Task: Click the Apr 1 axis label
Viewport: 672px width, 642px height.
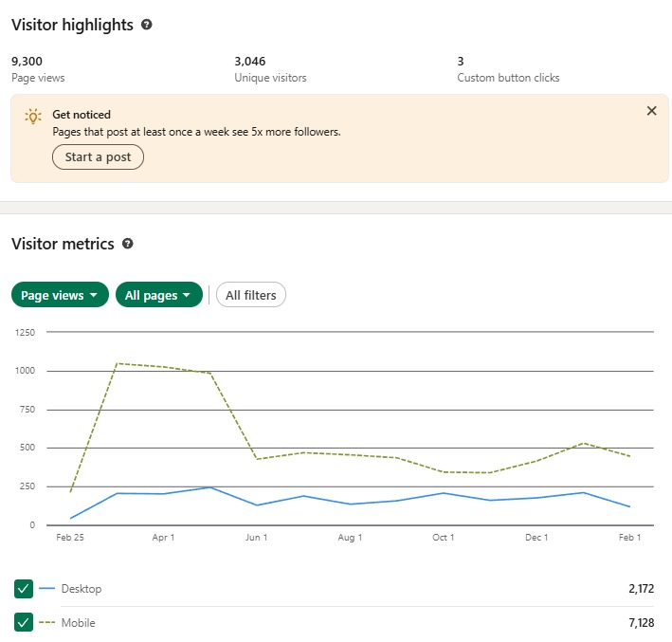Action: 163,538
